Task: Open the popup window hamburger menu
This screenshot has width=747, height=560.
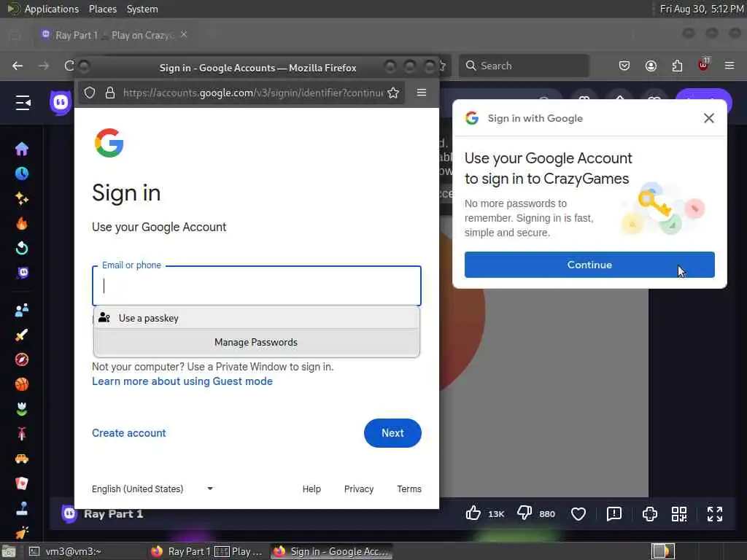Action: click(x=422, y=93)
